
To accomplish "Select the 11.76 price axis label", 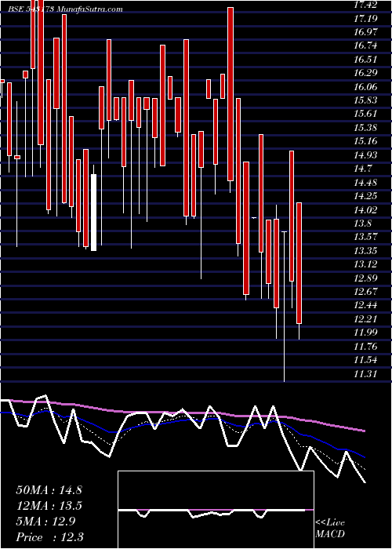I will pos(365,347).
